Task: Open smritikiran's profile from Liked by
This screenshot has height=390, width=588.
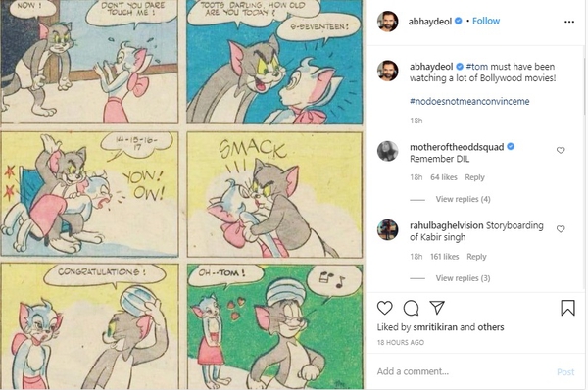Action: 435,327
